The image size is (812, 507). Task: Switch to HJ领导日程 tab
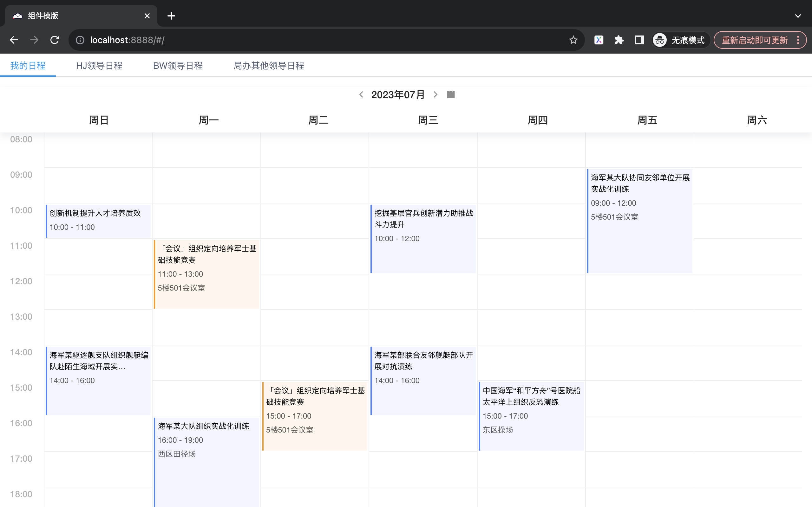point(99,66)
